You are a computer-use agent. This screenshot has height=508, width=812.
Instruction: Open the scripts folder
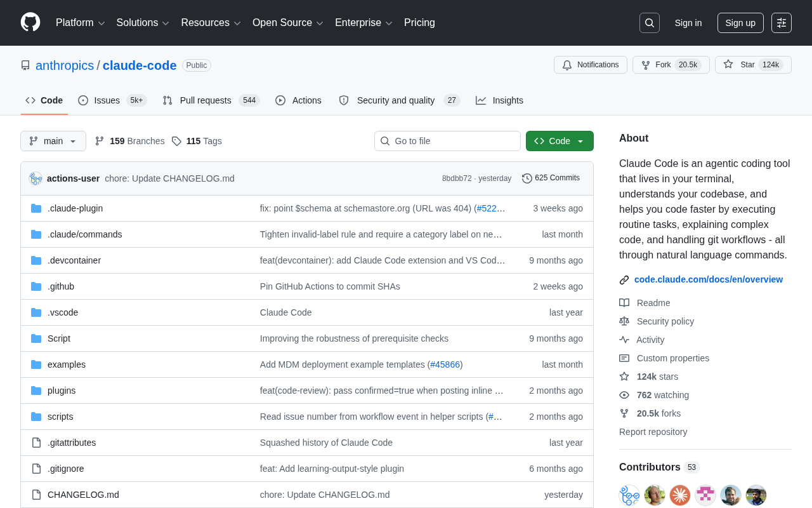click(60, 417)
